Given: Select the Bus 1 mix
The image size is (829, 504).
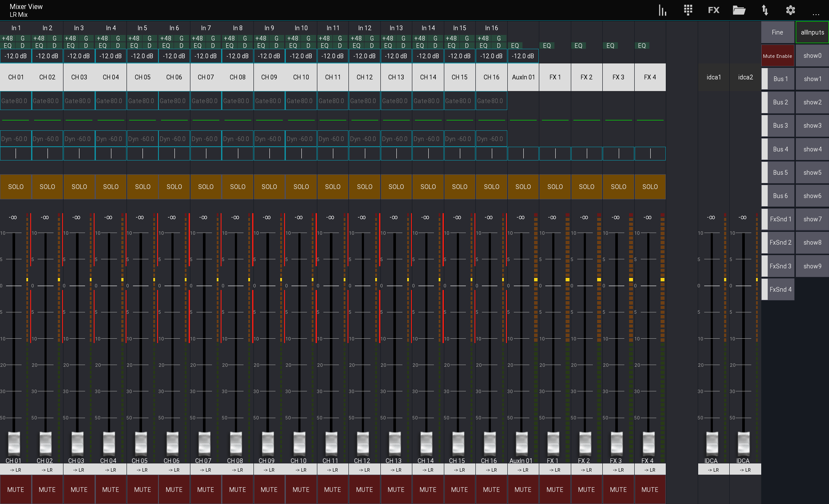Looking at the screenshot, I should point(778,79).
